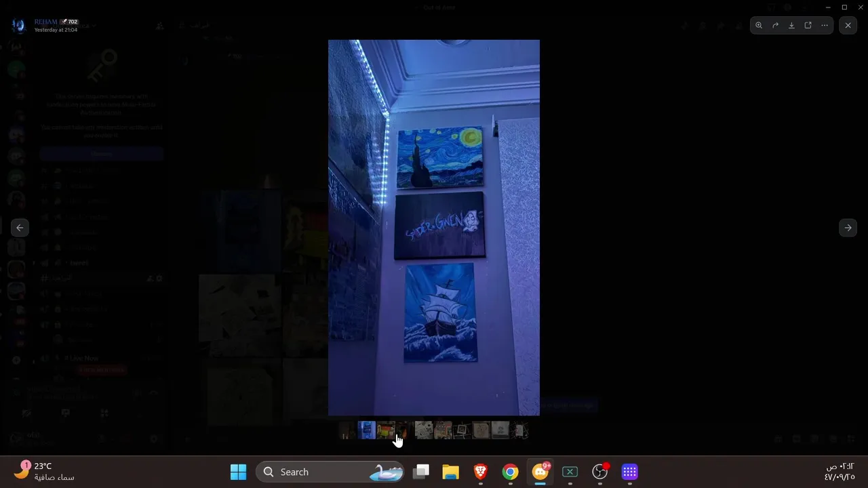Select the framed-square dark thumbnail
Screen dimensions: 868x488
[x=462, y=430]
